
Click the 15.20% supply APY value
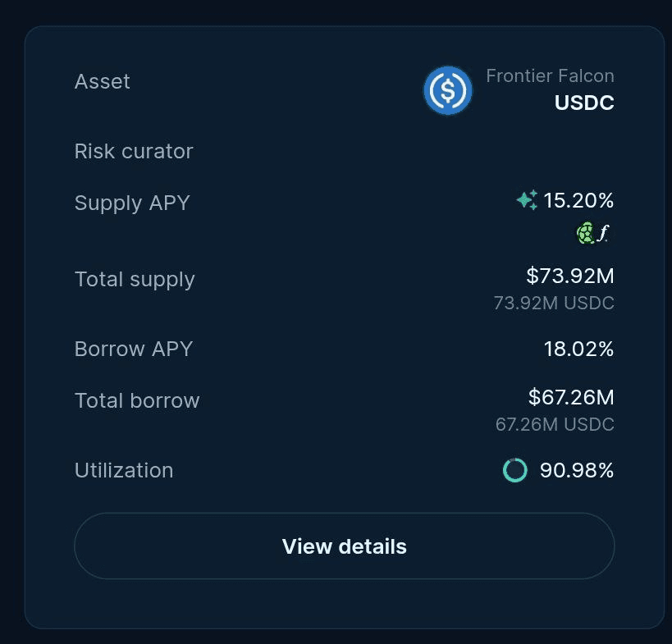[x=578, y=200]
